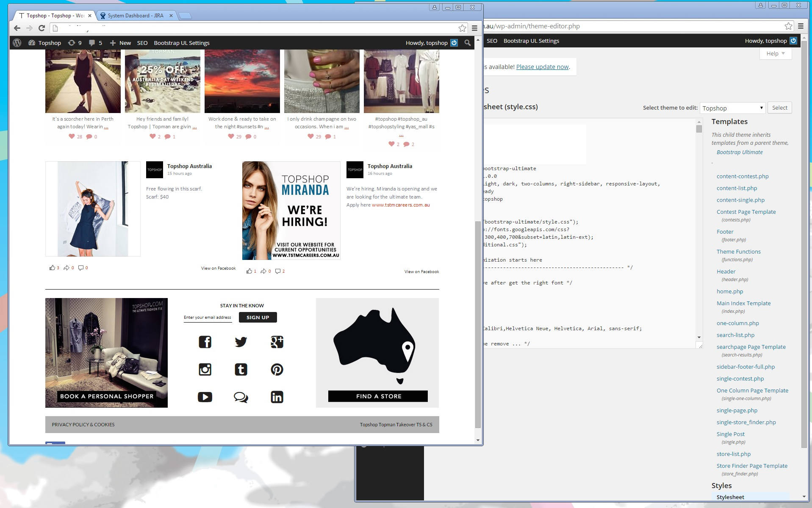Open the Bootstrap Ultimate parent theme link
This screenshot has height=508, width=812.
tap(740, 152)
